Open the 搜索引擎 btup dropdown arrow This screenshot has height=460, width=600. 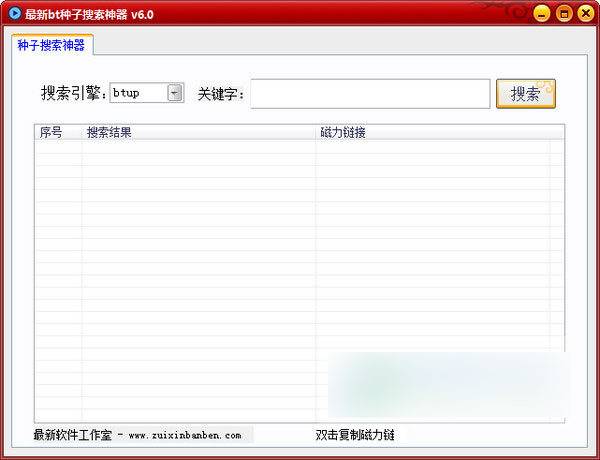pos(174,93)
